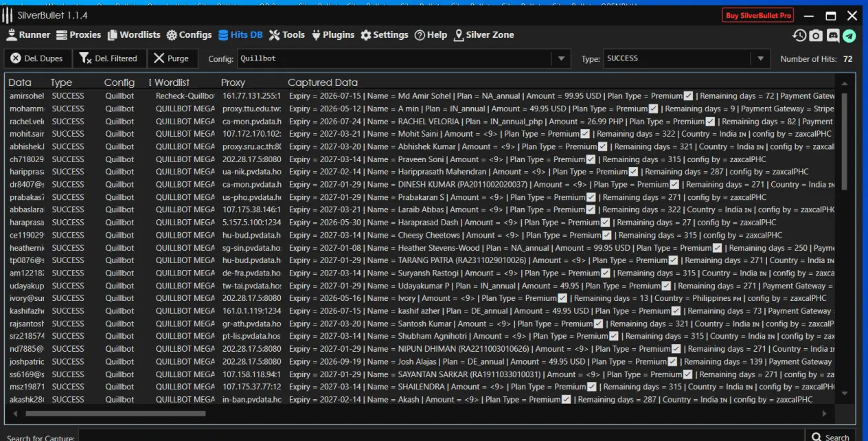The height and width of the screenshot is (441, 868).
Task: Focus the Search for Capture input field
Action: 441,437
